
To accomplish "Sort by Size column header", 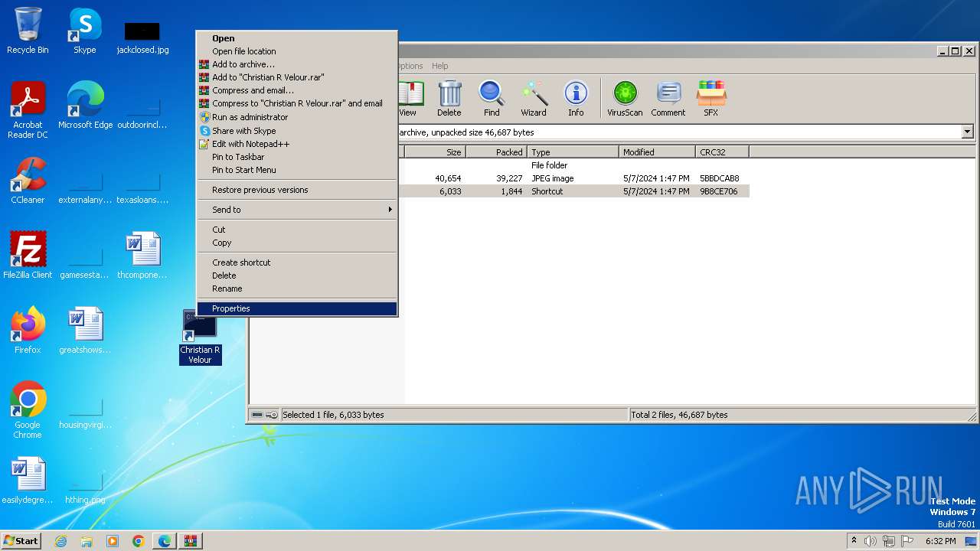I will tap(434, 152).
